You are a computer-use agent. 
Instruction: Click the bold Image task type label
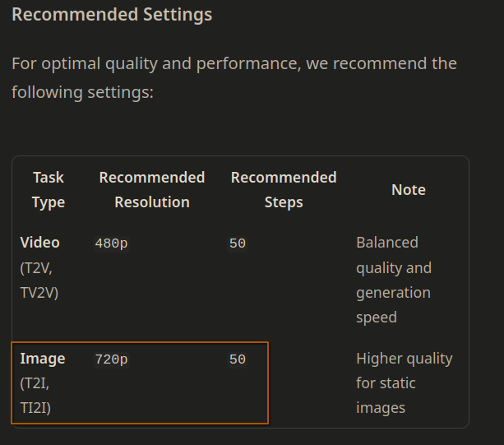click(x=43, y=359)
